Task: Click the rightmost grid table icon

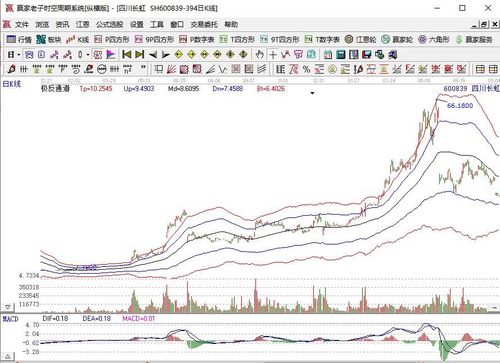Action: [x=493, y=69]
